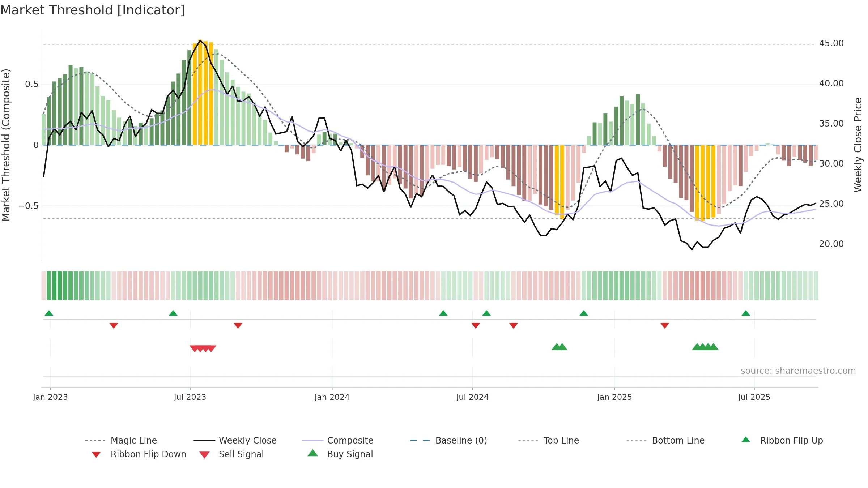Click the Jul 2025 x-axis label

[754, 397]
